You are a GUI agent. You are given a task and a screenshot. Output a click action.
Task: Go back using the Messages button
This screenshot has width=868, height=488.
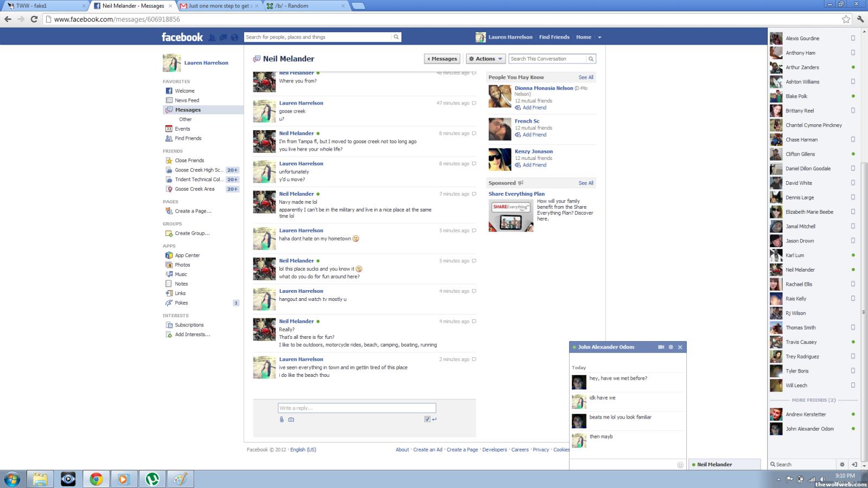[442, 59]
